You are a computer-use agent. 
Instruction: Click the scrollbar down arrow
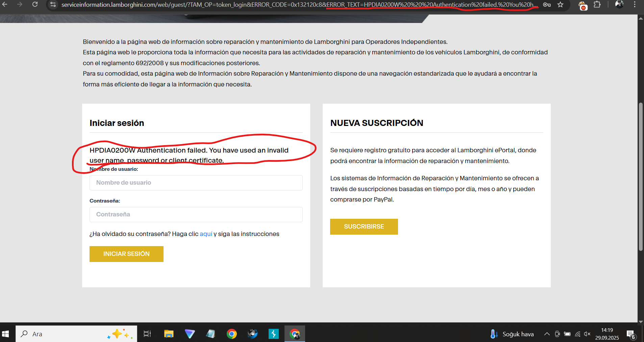point(641,322)
